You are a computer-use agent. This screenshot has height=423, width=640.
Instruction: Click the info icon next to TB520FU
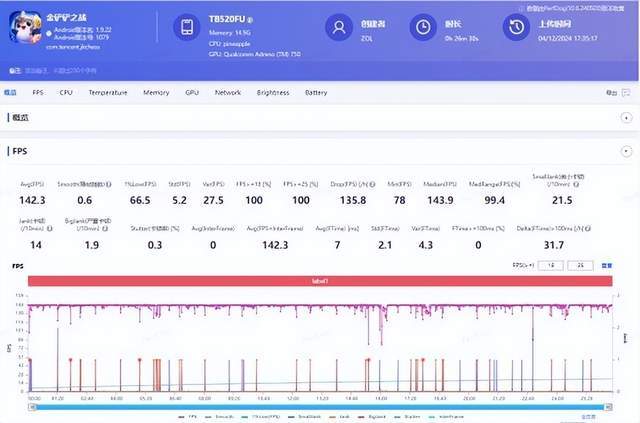(249, 19)
